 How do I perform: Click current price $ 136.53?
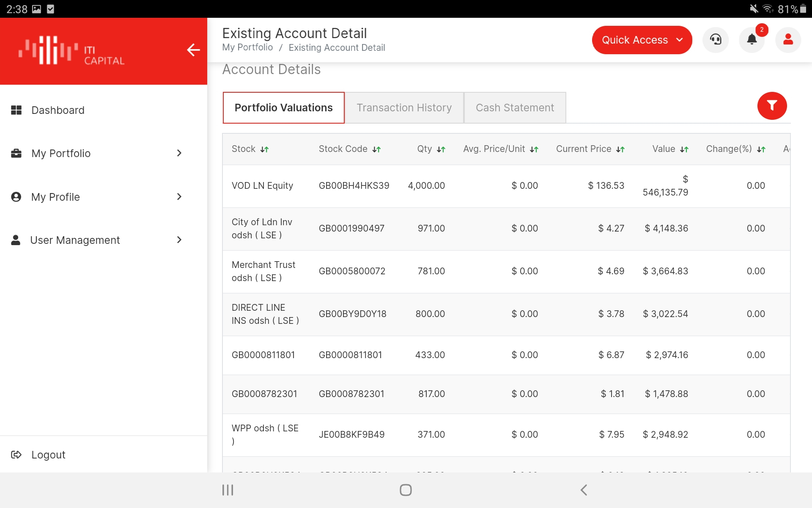606,185
